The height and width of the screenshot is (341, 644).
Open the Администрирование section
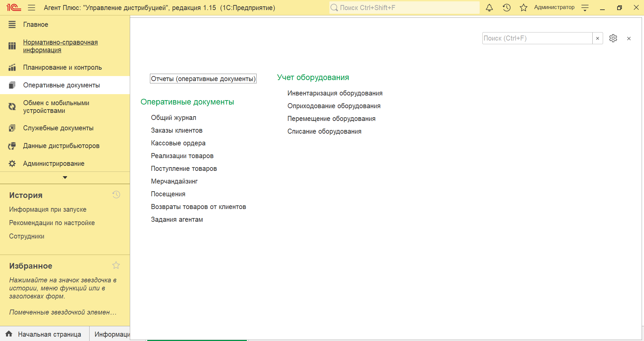click(x=54, y=163)
